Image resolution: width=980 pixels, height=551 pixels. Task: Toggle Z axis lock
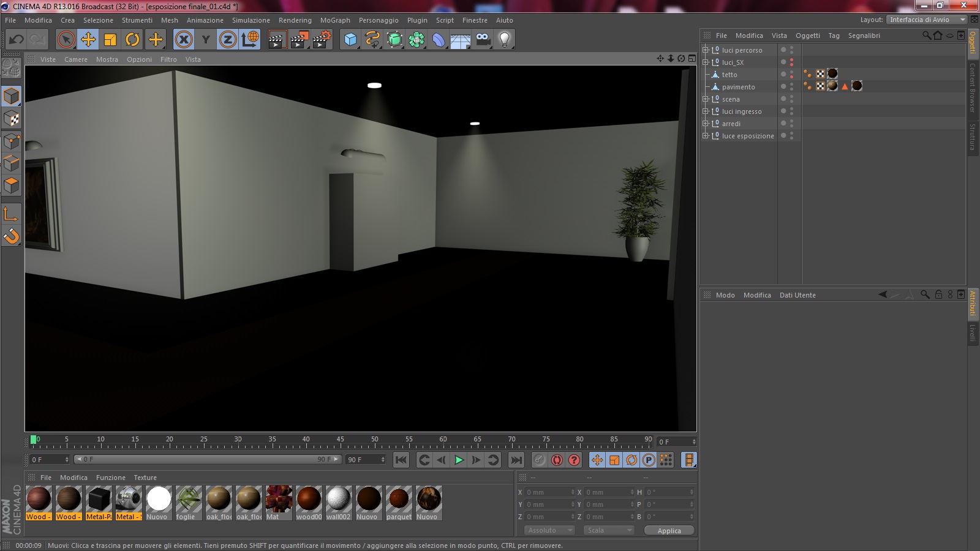[228, 40]
